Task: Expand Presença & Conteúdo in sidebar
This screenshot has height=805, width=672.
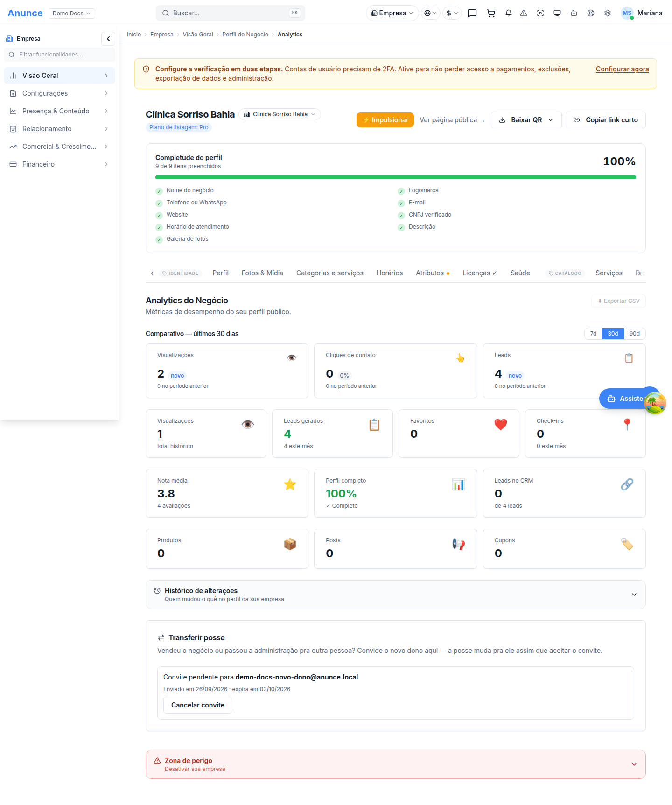Action: pos(59,111)
